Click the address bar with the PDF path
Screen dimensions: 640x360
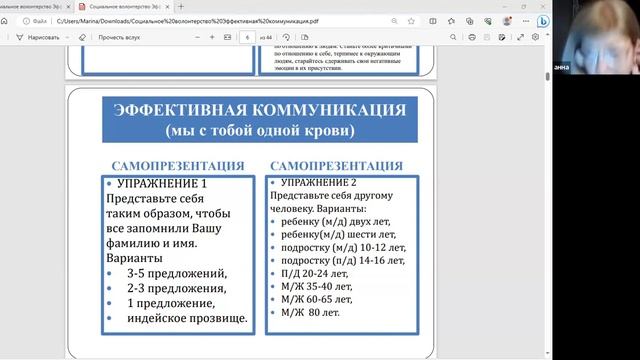187,21
